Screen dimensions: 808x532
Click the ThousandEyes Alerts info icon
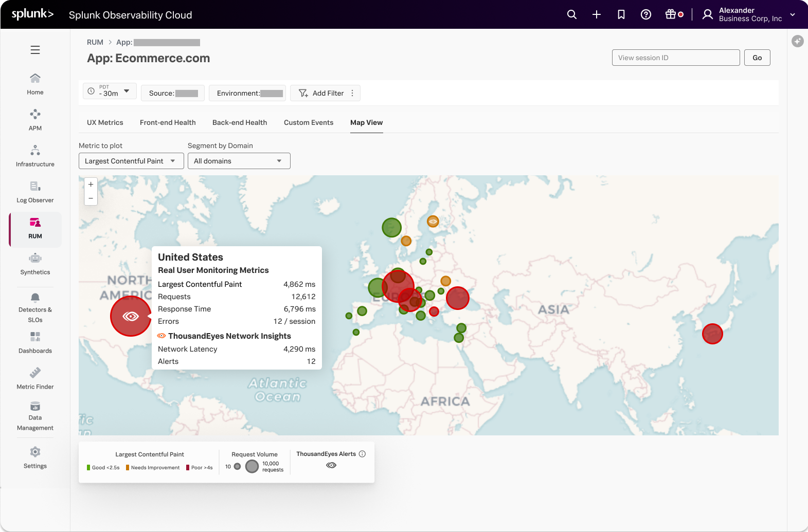362,454
